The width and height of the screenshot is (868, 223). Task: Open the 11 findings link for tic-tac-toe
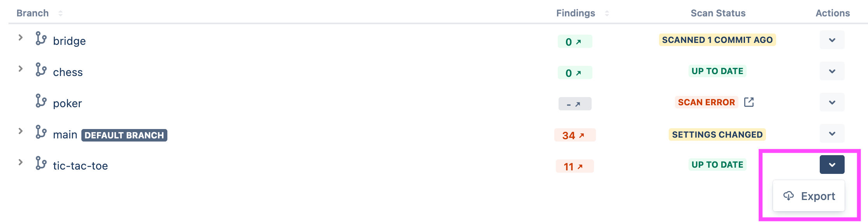(575, 166)
